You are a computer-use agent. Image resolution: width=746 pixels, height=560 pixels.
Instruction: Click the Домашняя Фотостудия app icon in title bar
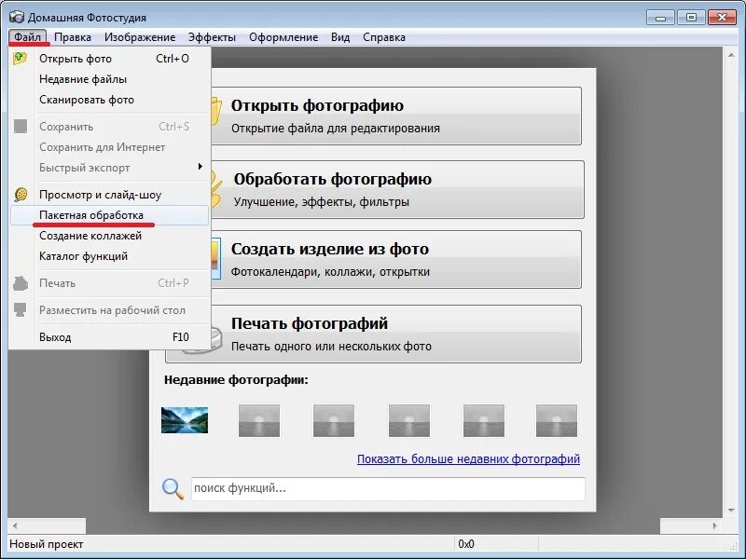point(17,17)
